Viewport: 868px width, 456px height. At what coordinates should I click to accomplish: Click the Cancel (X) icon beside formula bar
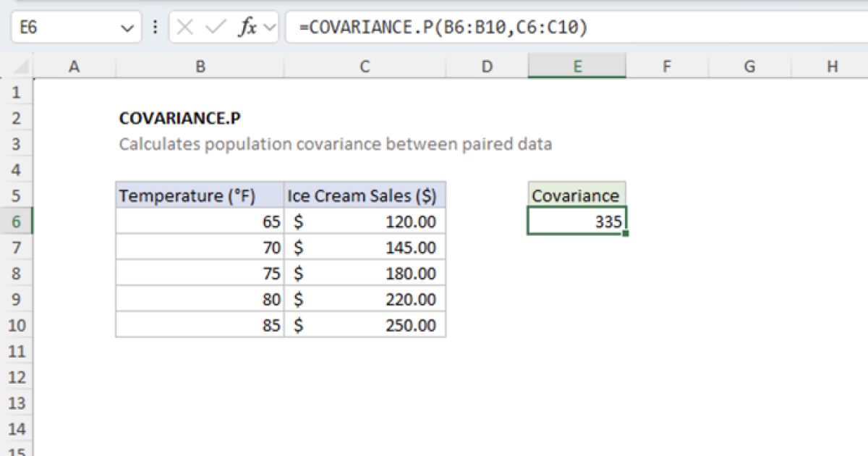click(x=186, y=28)
